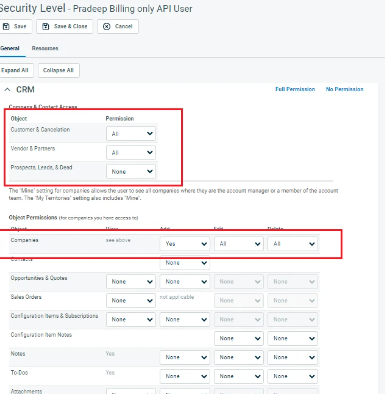Open Prospects, Leads, & Dead permission dropdown

[131, 171]
